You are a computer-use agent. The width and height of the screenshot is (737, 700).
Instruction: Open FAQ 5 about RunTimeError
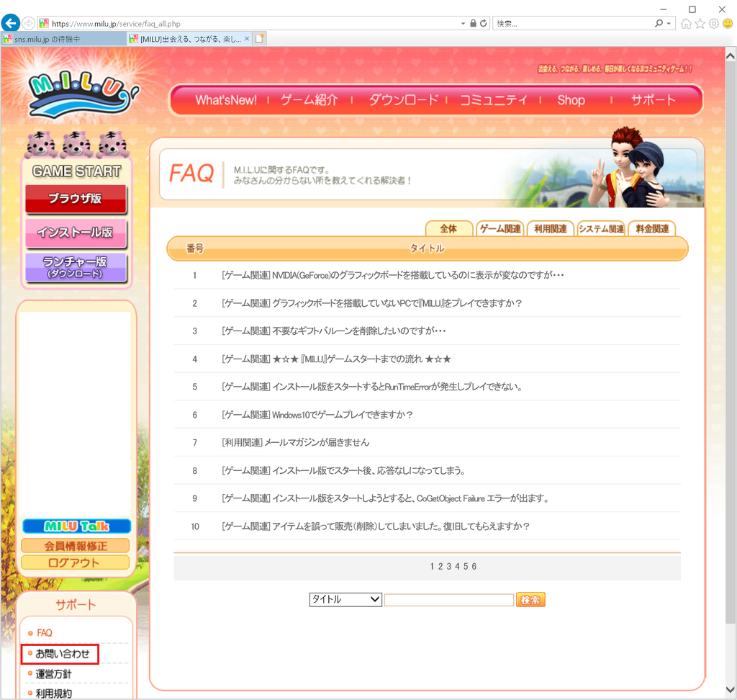(x=372, y=387)
